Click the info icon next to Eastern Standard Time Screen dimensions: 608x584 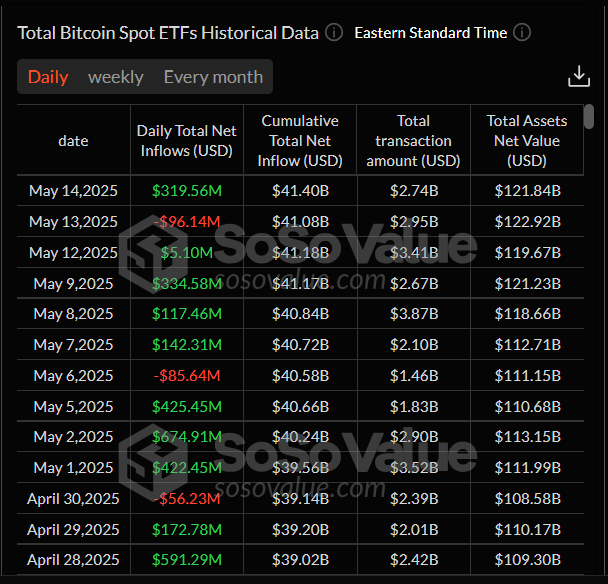pos(522,32)
